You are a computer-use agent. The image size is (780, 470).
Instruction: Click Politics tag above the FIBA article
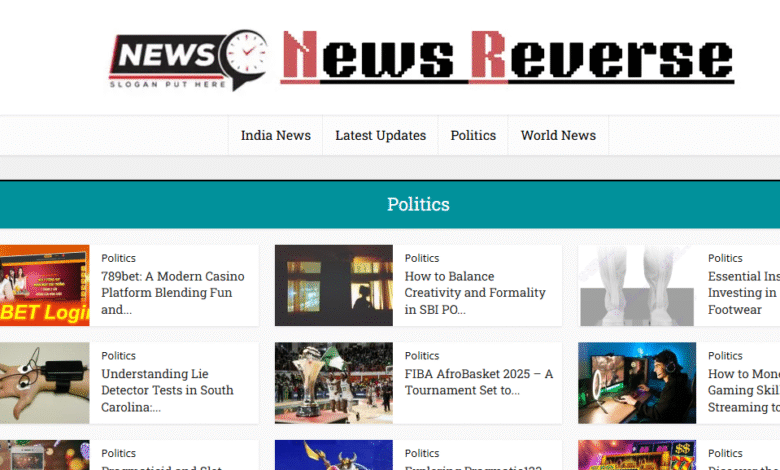click(x=422, y=355)
